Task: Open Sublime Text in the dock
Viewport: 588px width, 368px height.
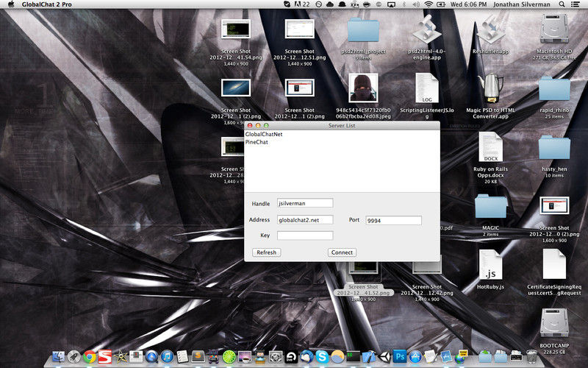Action: 198,357
